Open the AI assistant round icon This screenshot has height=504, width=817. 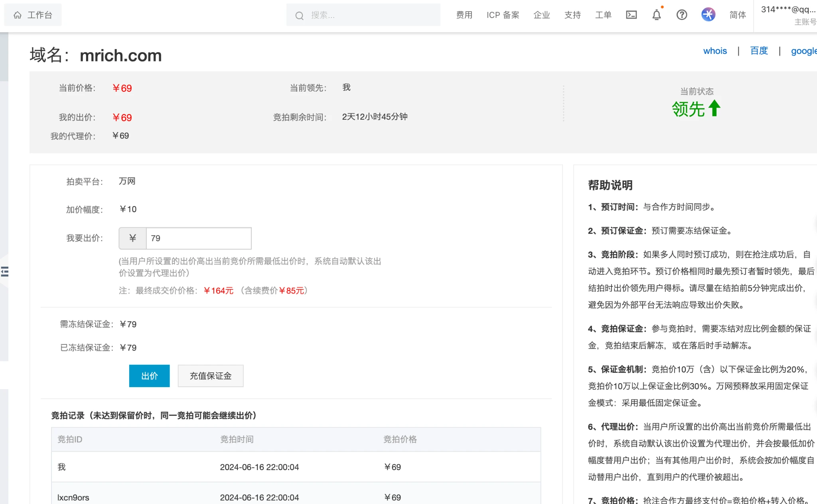(x=708, y=15)
